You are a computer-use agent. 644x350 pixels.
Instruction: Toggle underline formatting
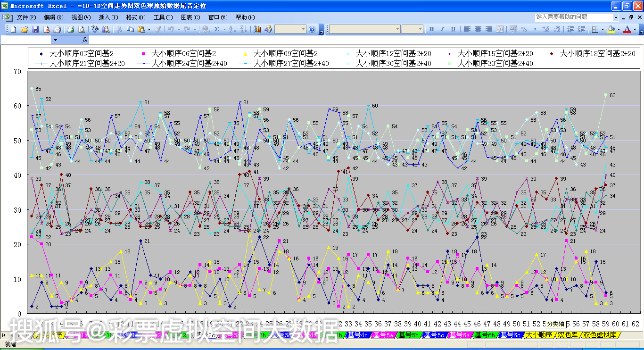pyautogui.click(x=453, y=29)
